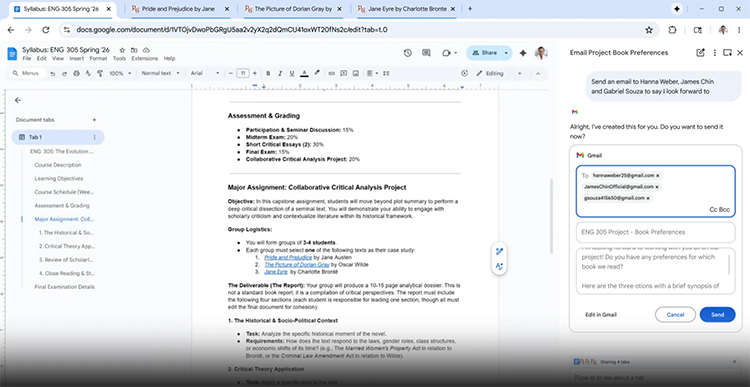Viewport: 750px width, 387px height.
Task: Click the floating pen suggestion icon
Action: [499, 252]
